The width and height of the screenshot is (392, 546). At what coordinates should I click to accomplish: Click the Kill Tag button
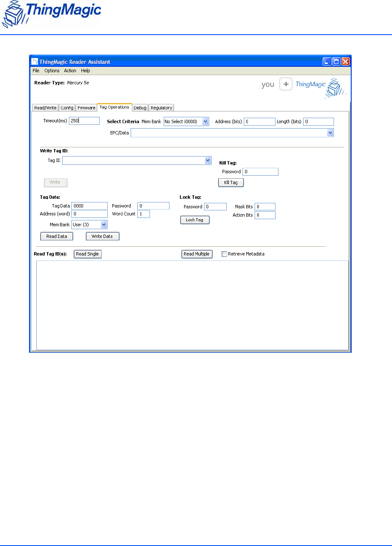pyautogui.click(x=231, y=183)
